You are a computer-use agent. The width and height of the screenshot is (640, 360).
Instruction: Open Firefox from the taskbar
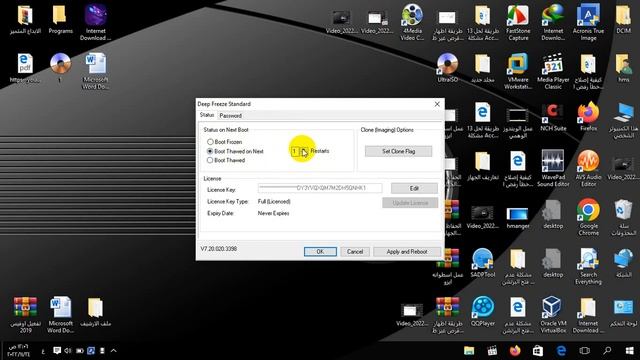(x=515, y=351)
